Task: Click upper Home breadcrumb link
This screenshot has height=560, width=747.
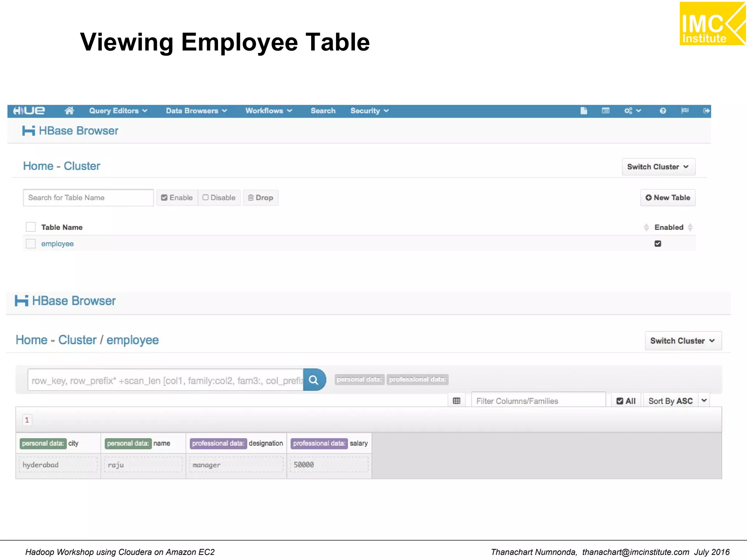Action: [x=38, y=166]
